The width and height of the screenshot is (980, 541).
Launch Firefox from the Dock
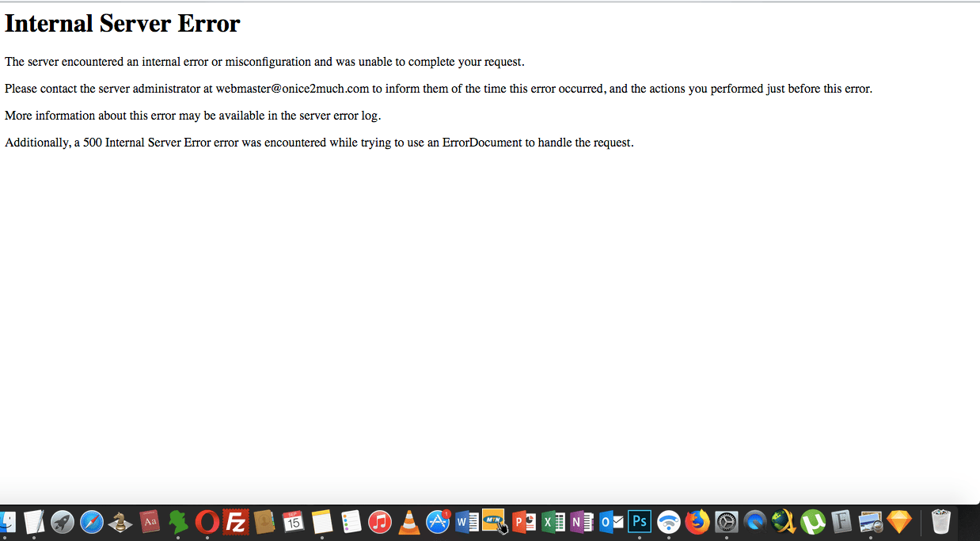point(697,522)
